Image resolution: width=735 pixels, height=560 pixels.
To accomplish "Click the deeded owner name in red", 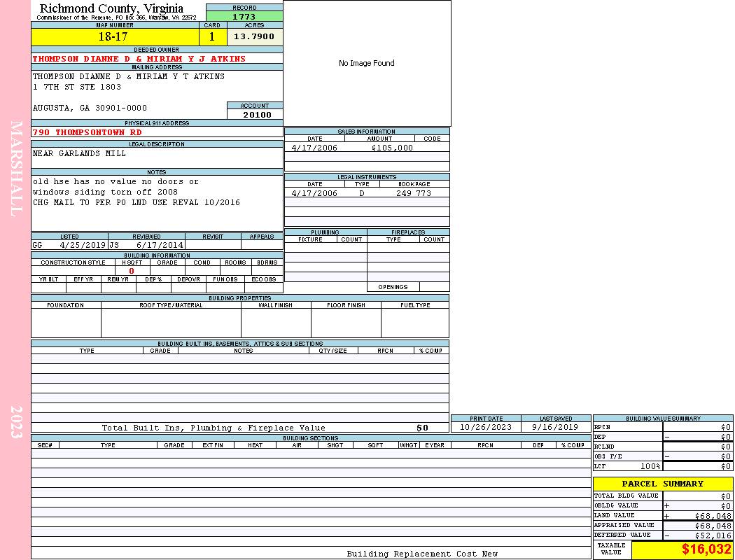I will 139,59.
